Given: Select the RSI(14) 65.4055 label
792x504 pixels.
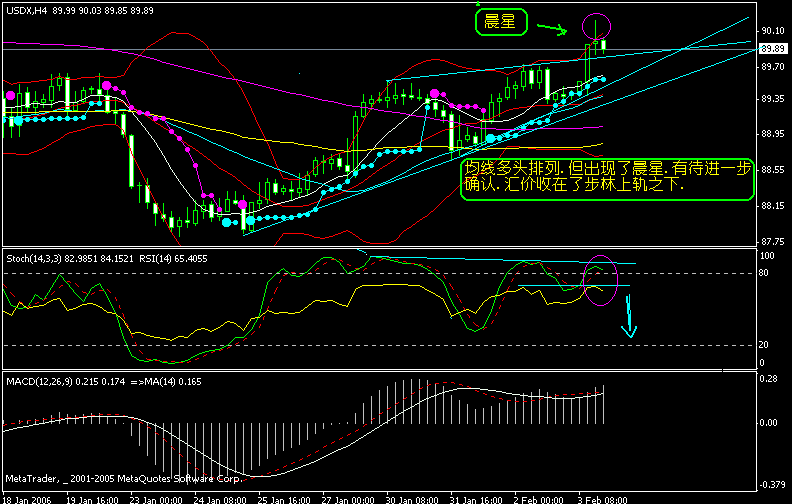Looking at the screenshot, I should point(173,259).
